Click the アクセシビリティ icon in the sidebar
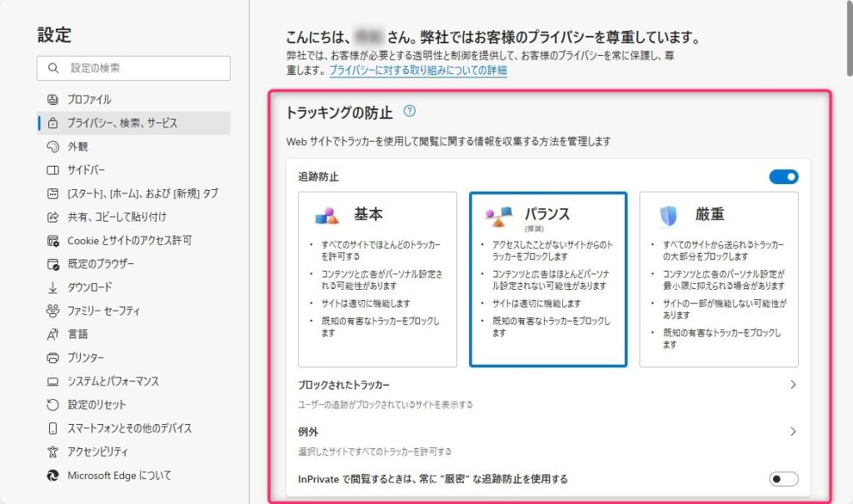The height and width of the screenshot is (504, 853). (x=52, y=452)
